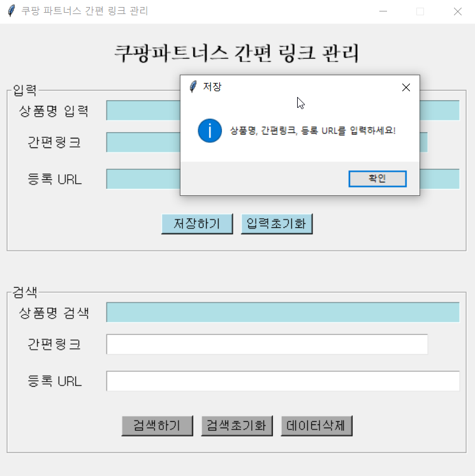
Task: Click feather icon in main window title bar
Action: [11, 11]
